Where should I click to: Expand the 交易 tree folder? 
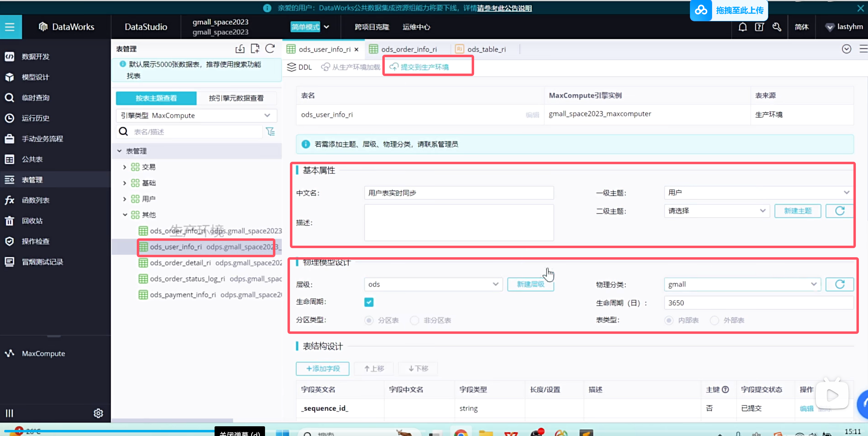pos(124,167)
